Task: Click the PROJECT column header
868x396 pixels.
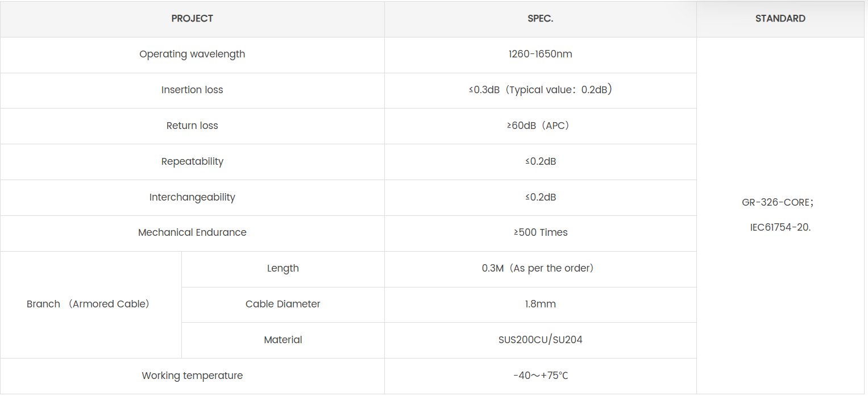Action: click(192, 19)
